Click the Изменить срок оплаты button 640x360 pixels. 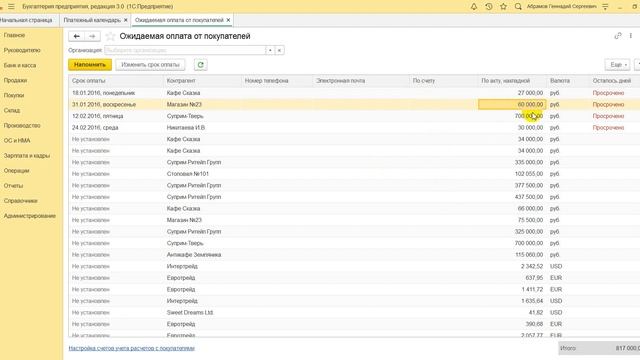click(150, 65)
